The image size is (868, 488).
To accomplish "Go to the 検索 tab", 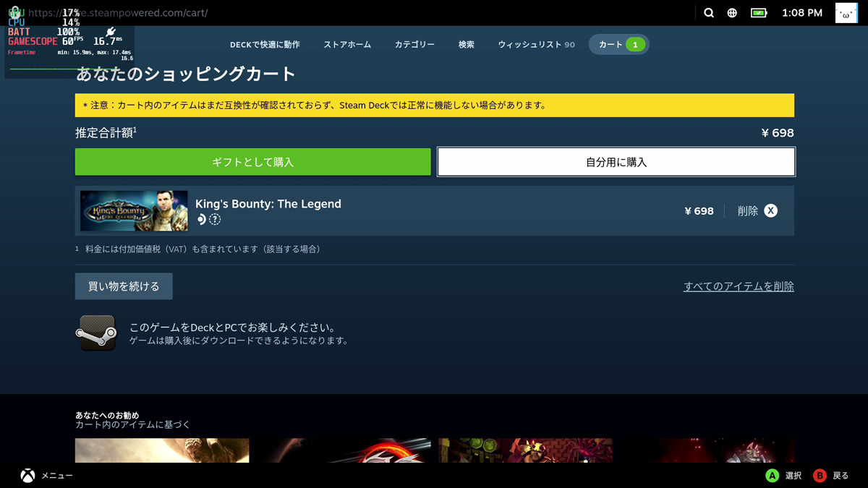I will 467,45.
